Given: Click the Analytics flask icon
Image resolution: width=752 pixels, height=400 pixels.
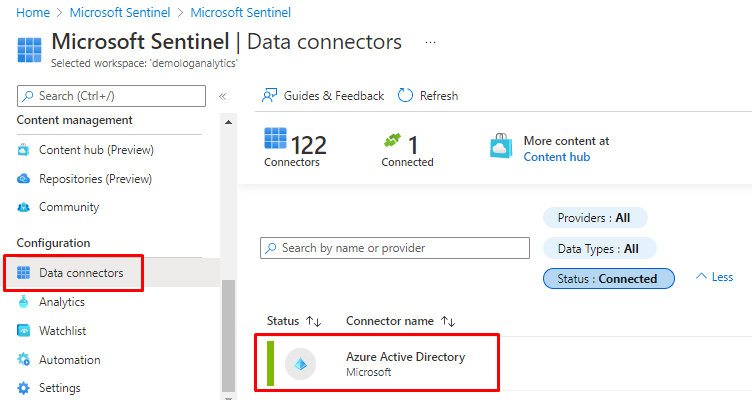Looking at the screenshot, I should tap(24, 302).
